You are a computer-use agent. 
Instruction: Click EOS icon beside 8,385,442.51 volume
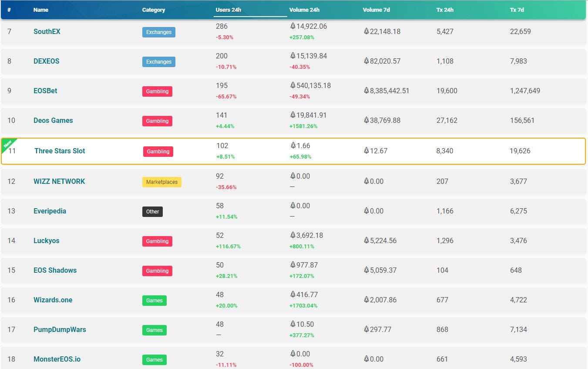click(x=366, y=91)
